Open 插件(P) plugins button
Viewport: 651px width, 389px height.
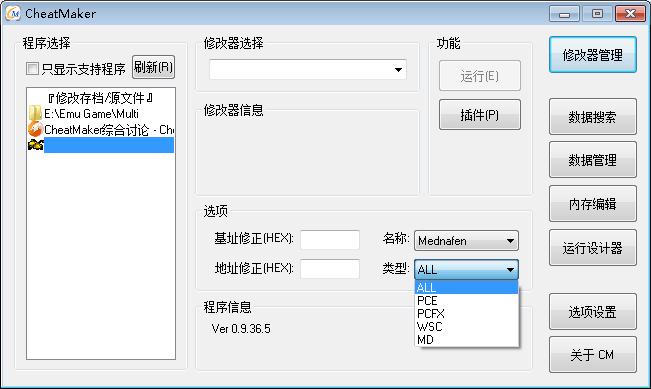click(480, 115)
